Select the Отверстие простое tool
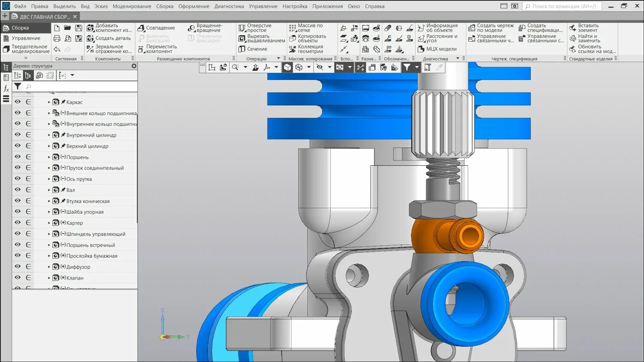The width and height of the screenshot is (644, 362). (255, 28)
